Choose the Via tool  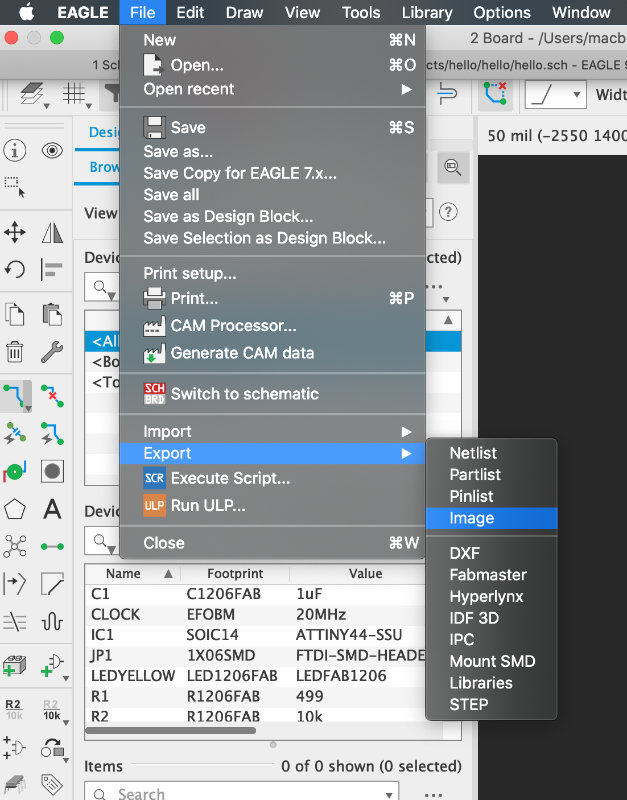pos(15,471)
